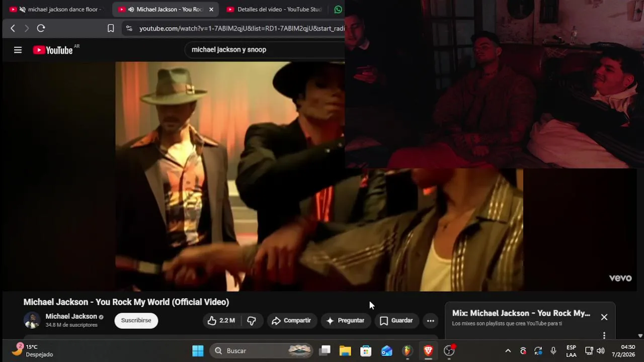Save video with Guardar button
This screenshot has width=644, height=362.
pyautogui.click(x=396, y=320)
